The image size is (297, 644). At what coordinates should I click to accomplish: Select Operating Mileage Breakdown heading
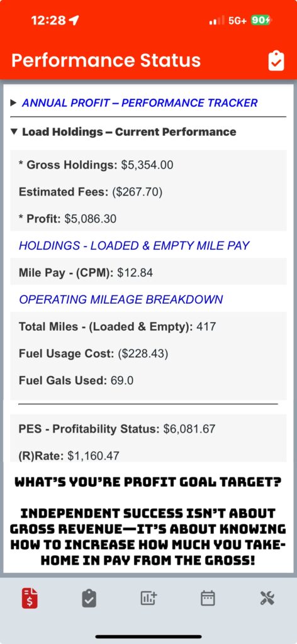(x=121, y=299)
